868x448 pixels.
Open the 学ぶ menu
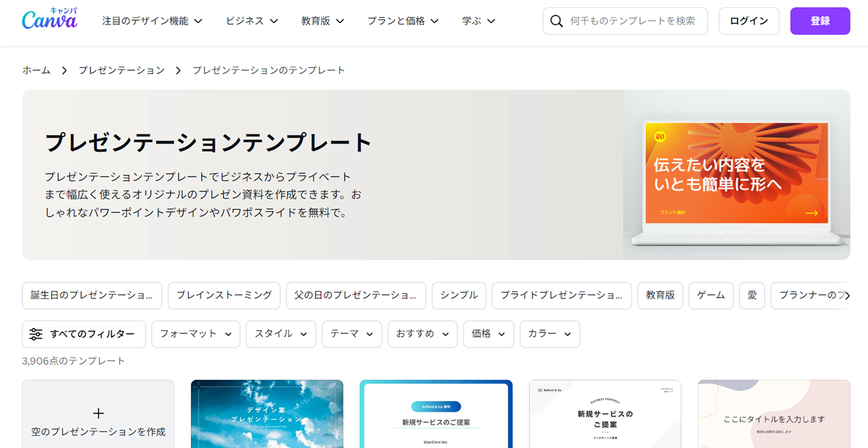479,21
